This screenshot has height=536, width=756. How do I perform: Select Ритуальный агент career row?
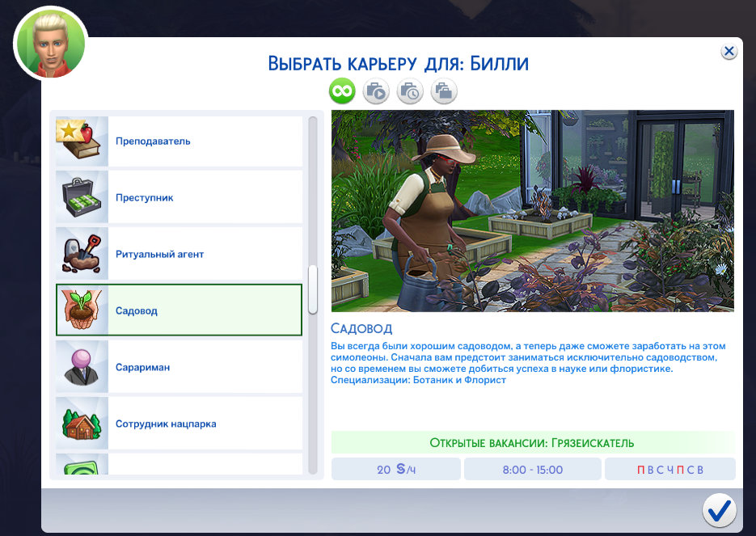(202, 255)
